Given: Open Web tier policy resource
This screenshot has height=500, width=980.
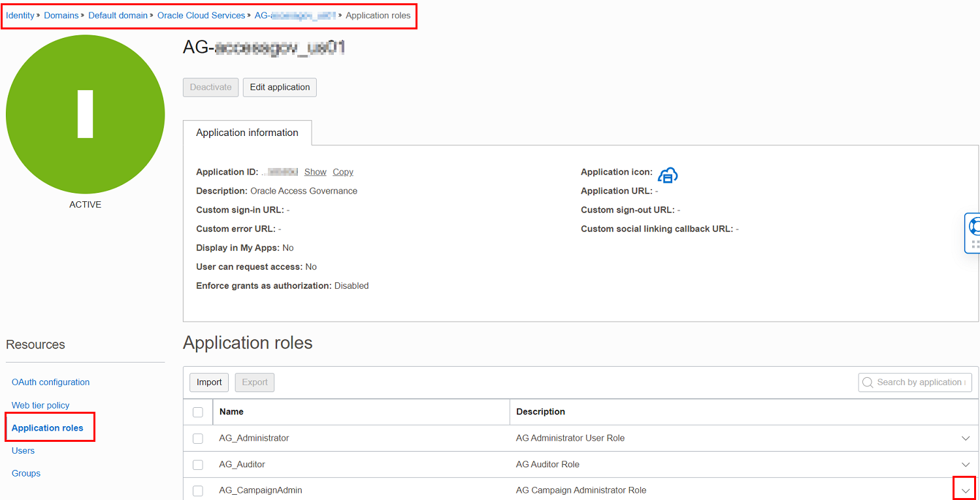Looking at the screenshot, I should pos(41,405).
